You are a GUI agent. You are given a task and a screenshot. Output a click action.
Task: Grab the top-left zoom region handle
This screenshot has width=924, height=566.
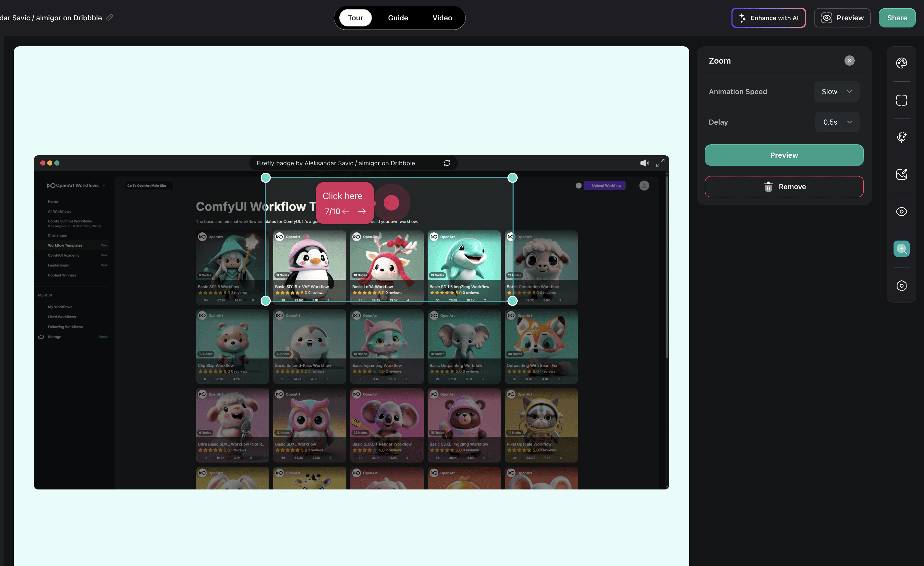click(x=265, y=177)
